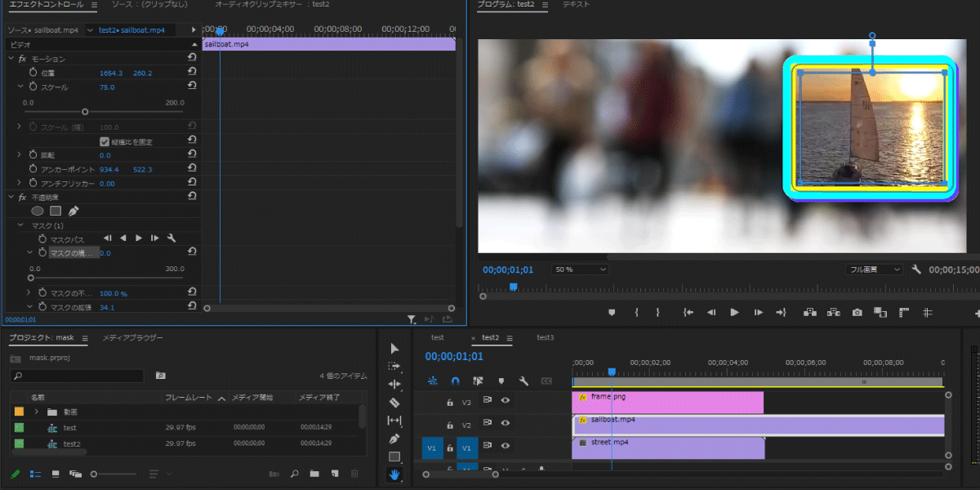Mark In point in Program monitor
The height and width of the screenshot is (490, 980).
coord(636,312)
